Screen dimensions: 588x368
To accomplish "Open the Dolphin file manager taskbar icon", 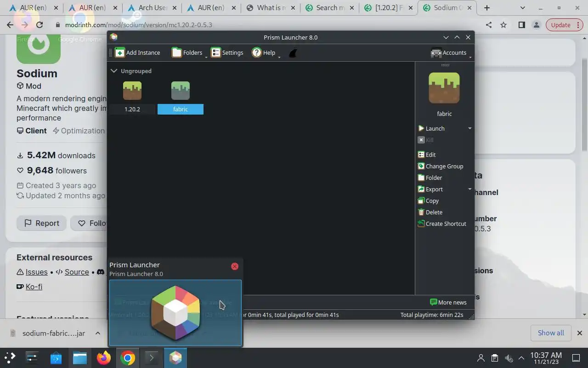I will [80, 357].
